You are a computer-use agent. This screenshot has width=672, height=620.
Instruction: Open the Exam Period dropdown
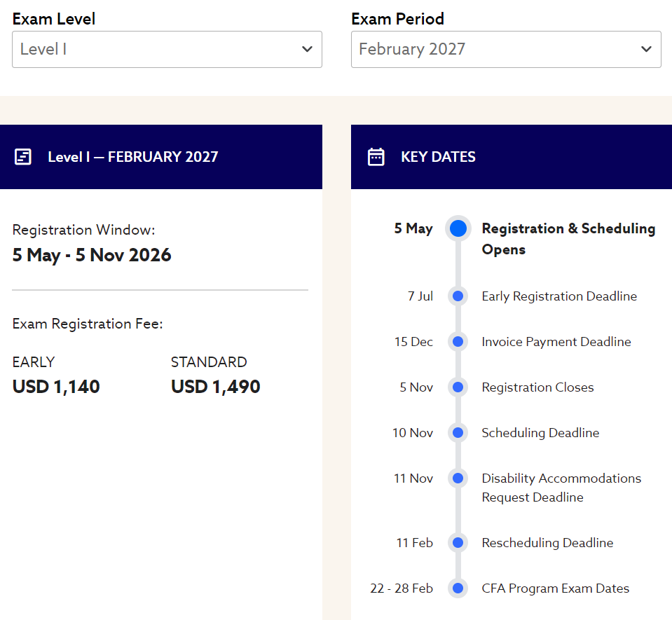(505, 49)
